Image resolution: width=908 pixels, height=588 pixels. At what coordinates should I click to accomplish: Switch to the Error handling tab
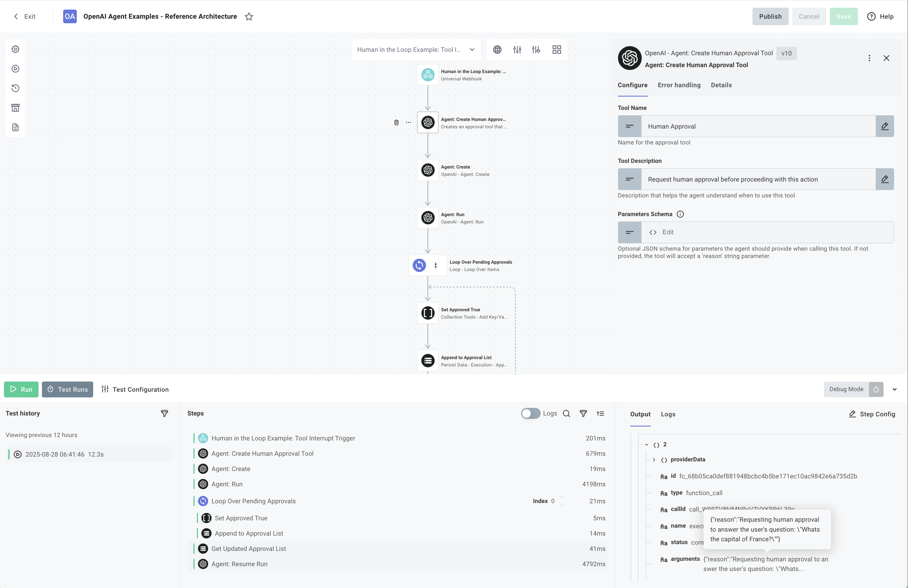coord(679,85)
